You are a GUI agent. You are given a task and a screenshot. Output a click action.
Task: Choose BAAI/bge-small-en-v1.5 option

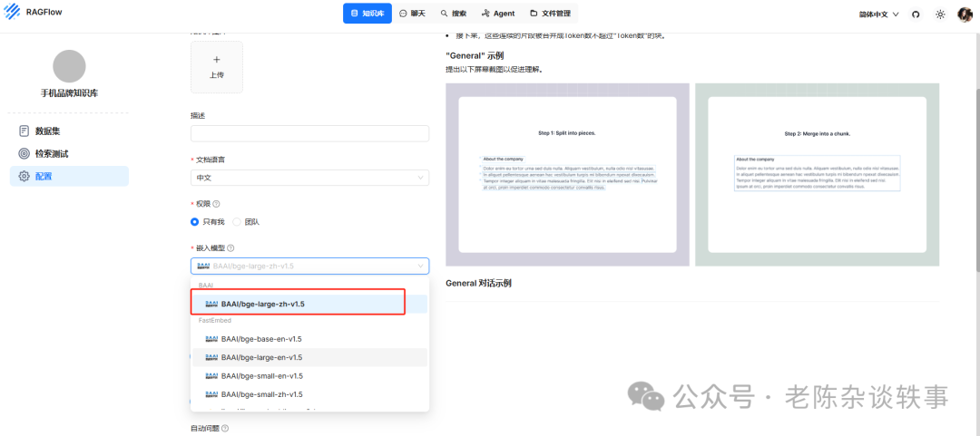click(x=309, y=376)
